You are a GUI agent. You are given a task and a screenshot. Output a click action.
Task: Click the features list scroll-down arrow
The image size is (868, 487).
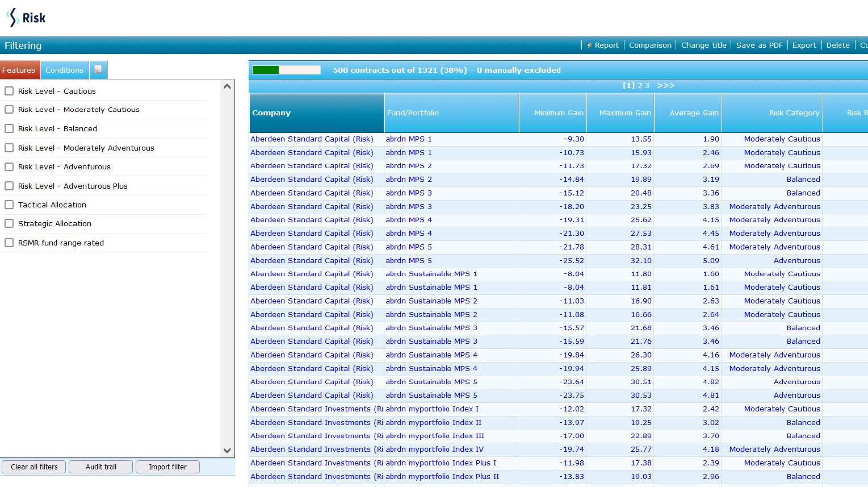227,451
